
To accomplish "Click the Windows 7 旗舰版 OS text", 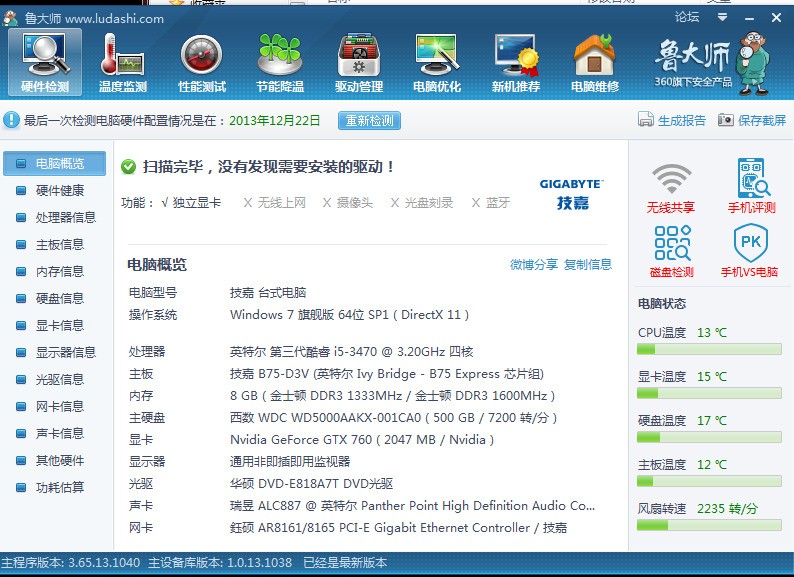I will pyautogui.click(x=349, y=315).
